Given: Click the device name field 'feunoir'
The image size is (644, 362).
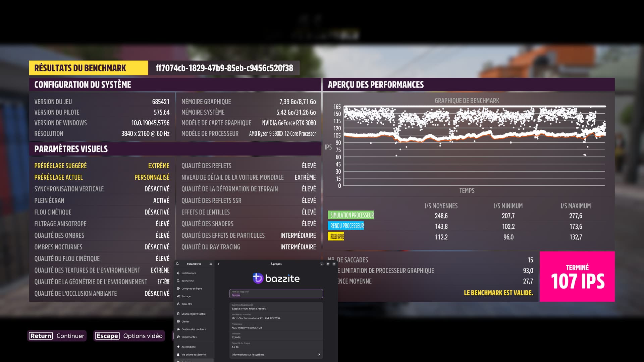Looking at the screenshot, I should pyautogui.click(x=276, y=294).
